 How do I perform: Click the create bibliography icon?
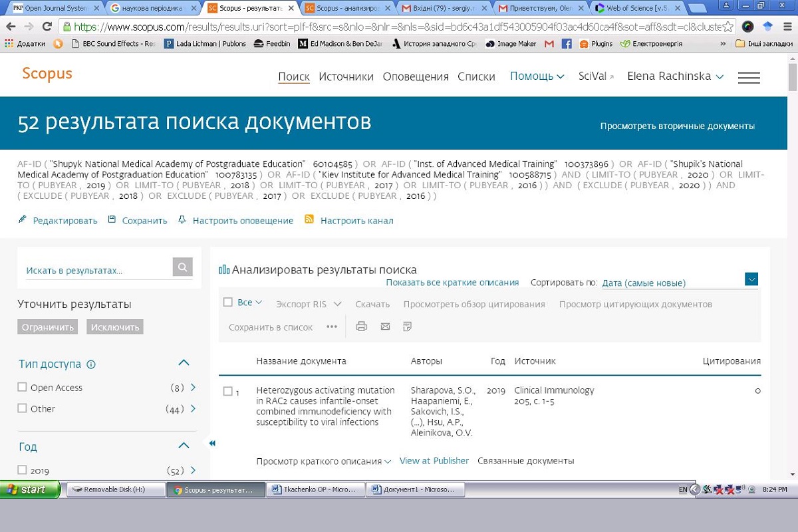tap(408, 326)
